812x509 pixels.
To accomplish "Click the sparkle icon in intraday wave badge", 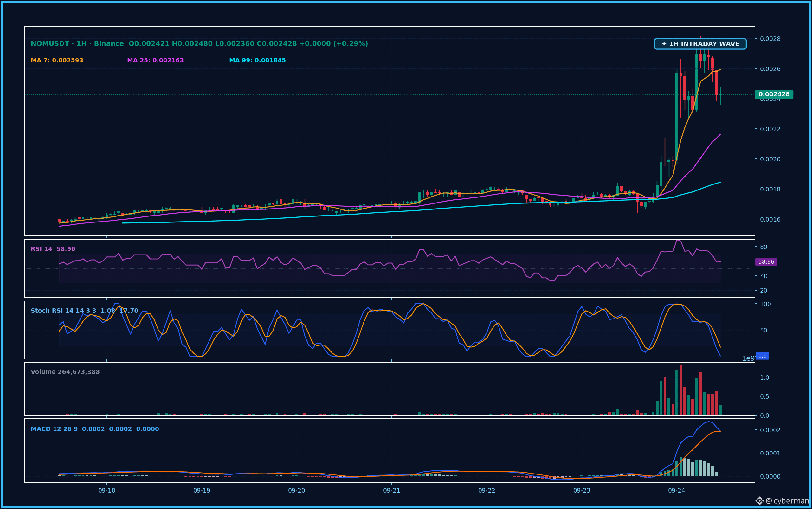I will coord(664,44).
